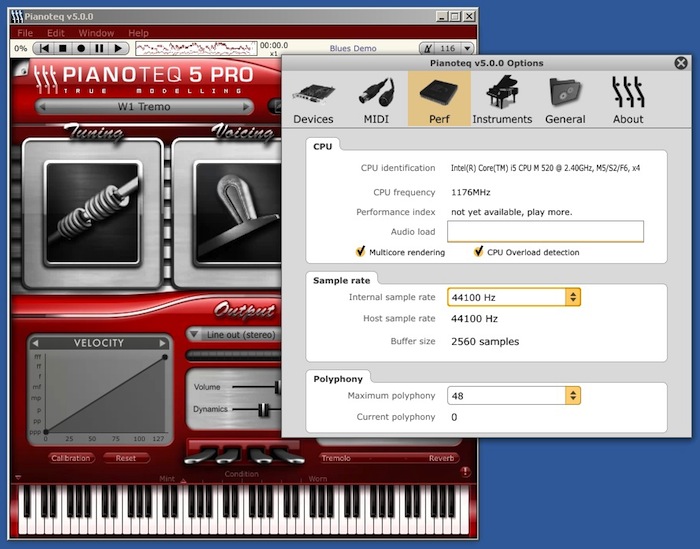The height and width of the screenshot is (549, 700).
Task: Minimize the Pianoteq main window
Action: (x=442, y=17)
